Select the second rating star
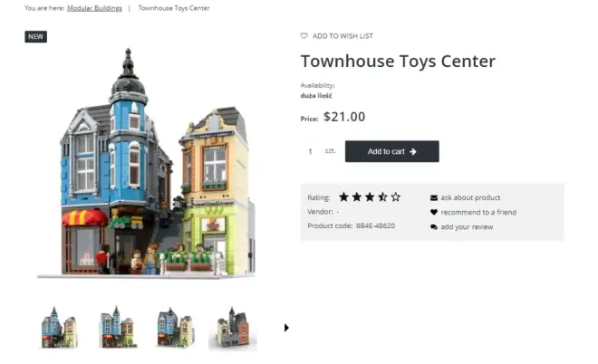Image resolution: width=598 pixels, height=364 pixels. [x=357, y=197]
